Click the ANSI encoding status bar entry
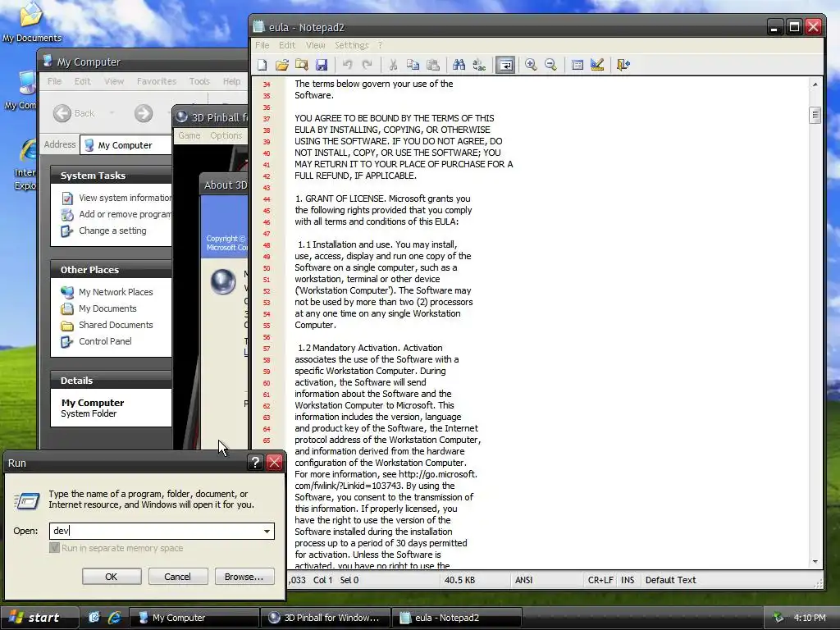Viewport: 840px width, 630px height. click(523, 580)
